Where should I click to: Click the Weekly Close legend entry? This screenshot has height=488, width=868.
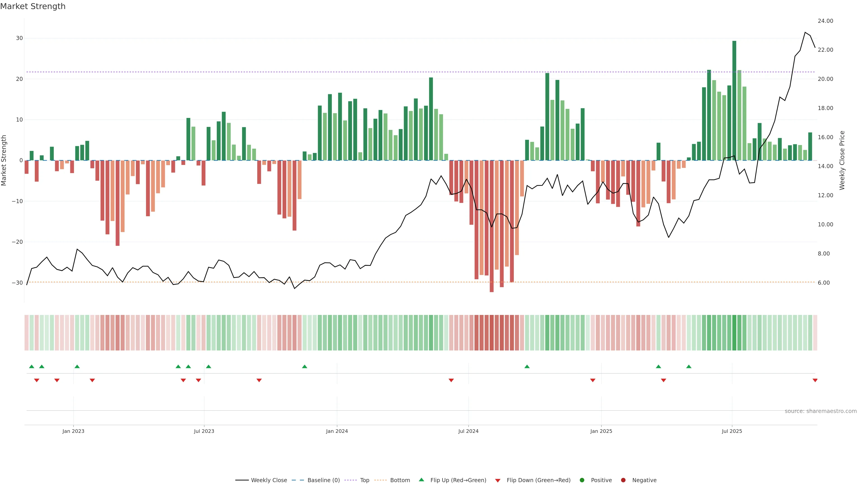269,480
